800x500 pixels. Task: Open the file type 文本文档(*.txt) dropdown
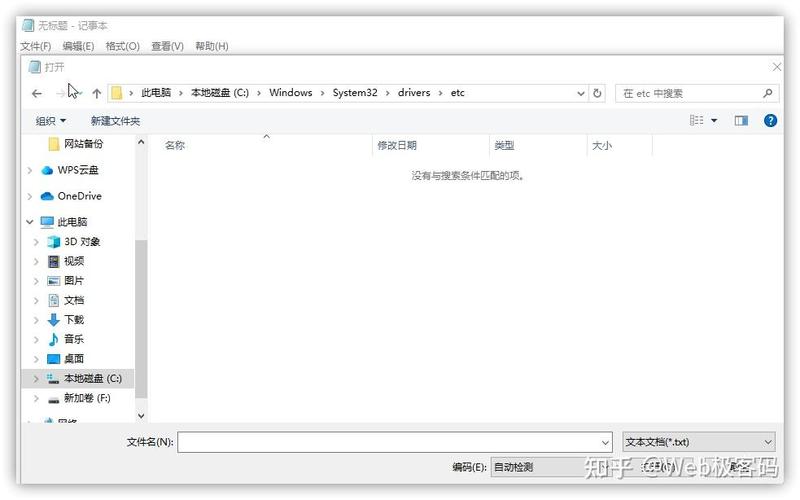(698, 442)
